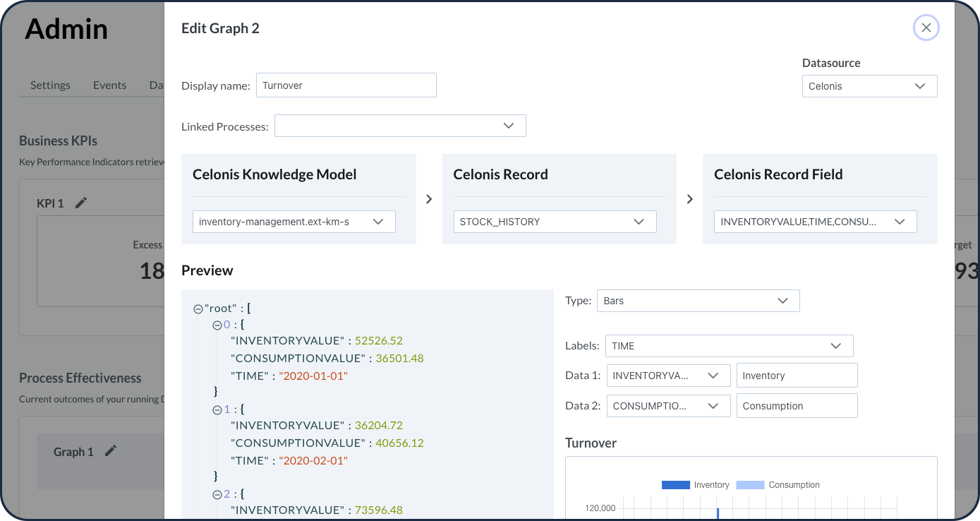
Task: Collapse JSON array item 0
Action: (217, 325)
